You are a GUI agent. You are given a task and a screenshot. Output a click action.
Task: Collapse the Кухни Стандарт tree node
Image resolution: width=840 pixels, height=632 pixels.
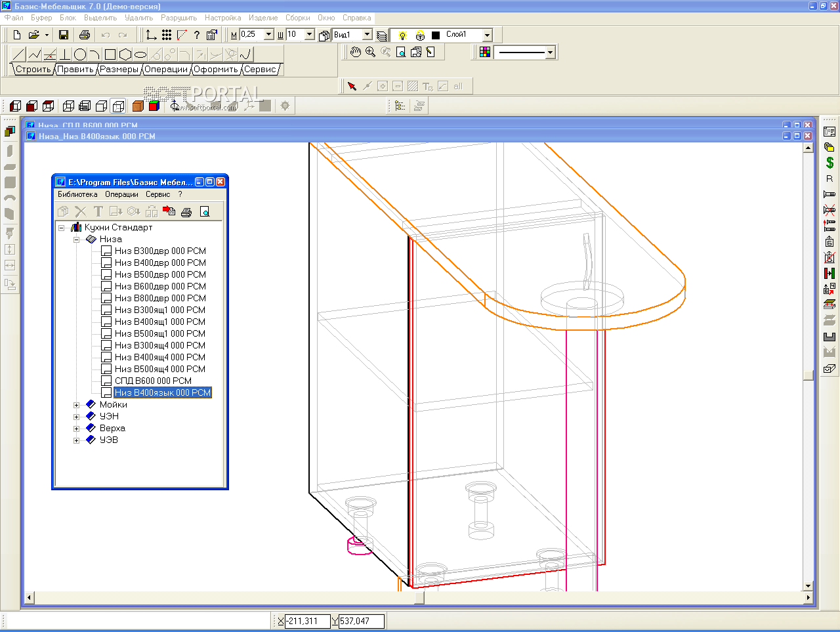tap(62, 228)
